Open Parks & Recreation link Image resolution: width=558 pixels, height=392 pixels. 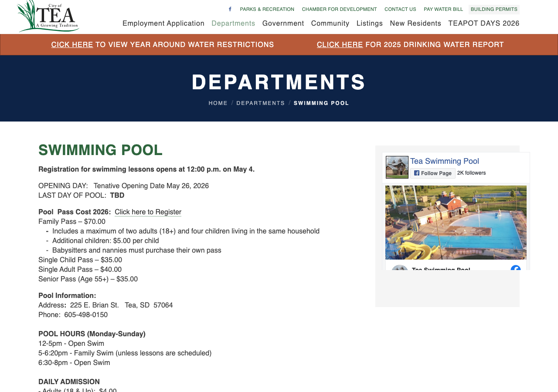click(x=267, y=9)
